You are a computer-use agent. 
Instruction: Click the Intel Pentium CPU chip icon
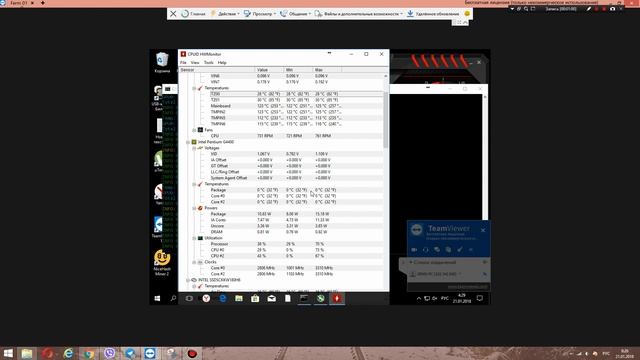click(194, 142)
